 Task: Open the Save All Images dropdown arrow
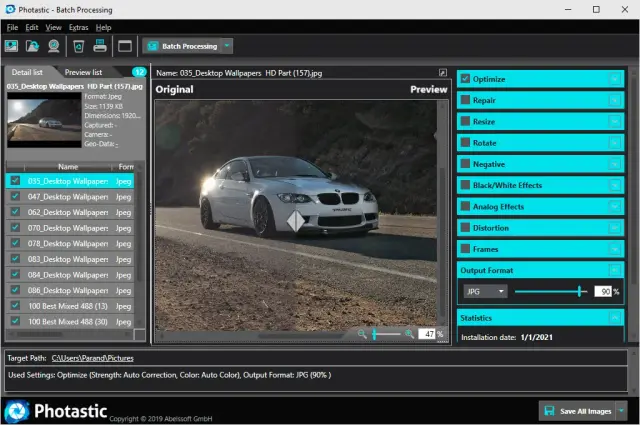point(622,411)
